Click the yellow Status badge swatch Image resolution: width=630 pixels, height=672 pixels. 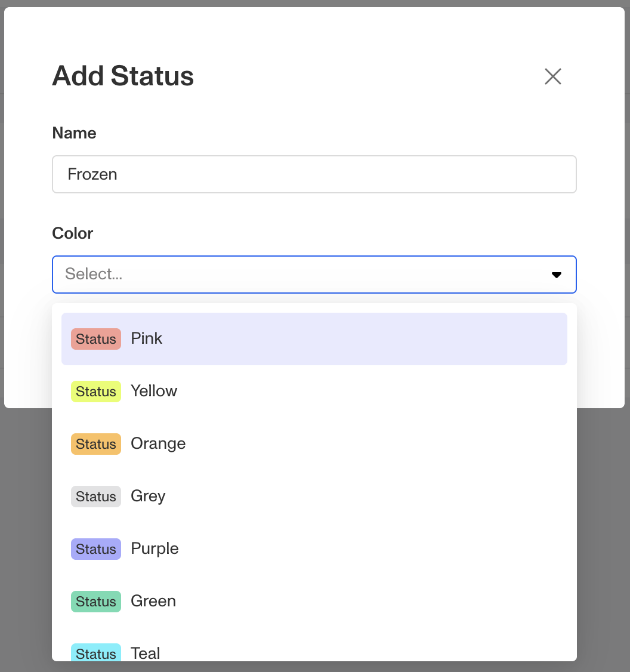(x=96, y=392)
